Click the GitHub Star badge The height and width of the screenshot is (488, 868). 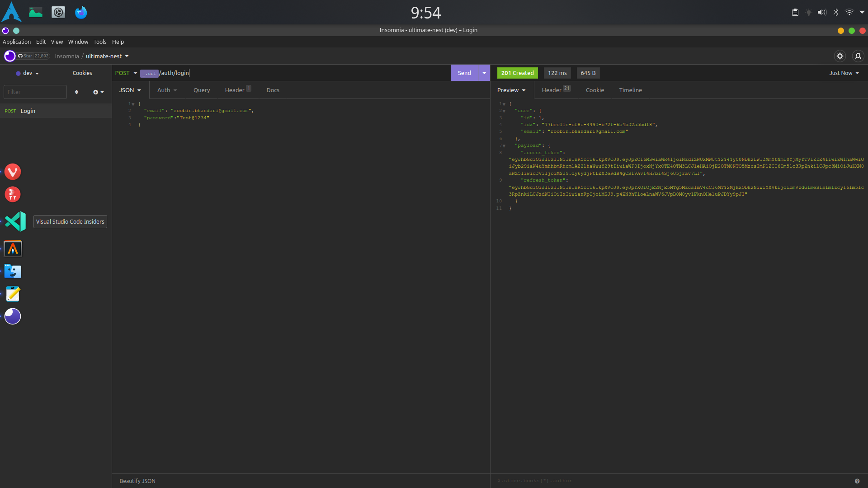click(x=33, y=56)
